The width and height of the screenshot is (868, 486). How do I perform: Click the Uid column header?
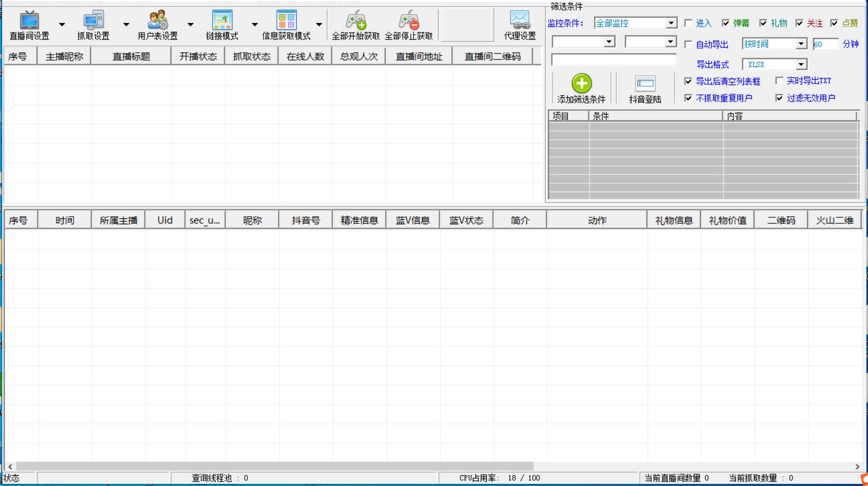coord(165,220)
